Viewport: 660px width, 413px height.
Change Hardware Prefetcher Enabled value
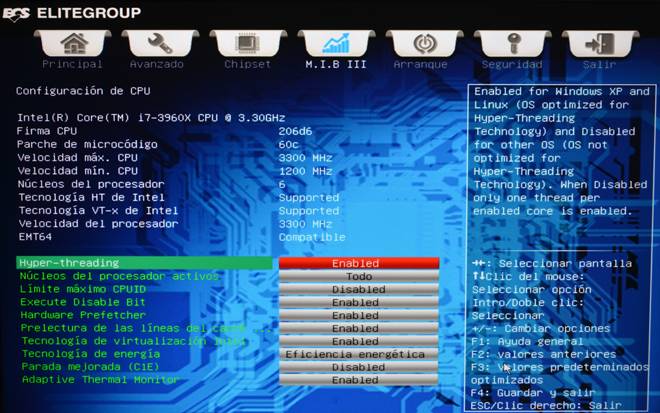(x=359, y=316)
